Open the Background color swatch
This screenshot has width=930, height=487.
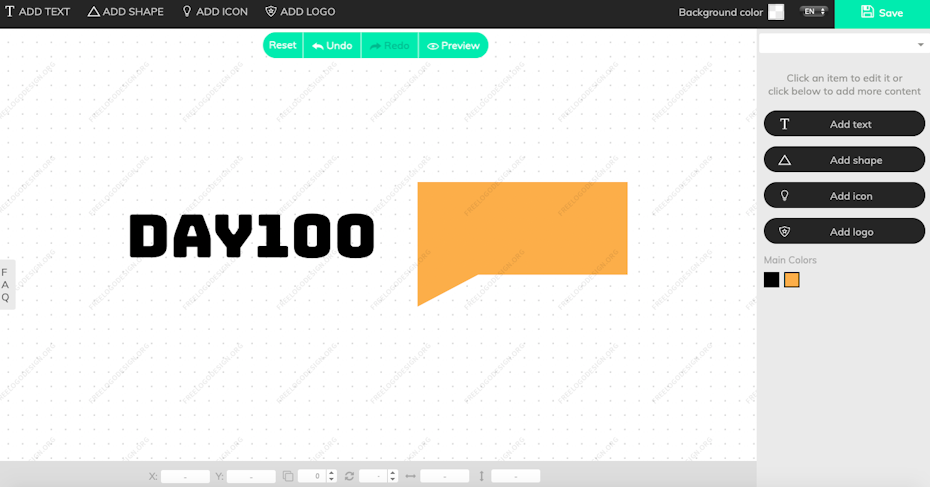coord(776,12)
